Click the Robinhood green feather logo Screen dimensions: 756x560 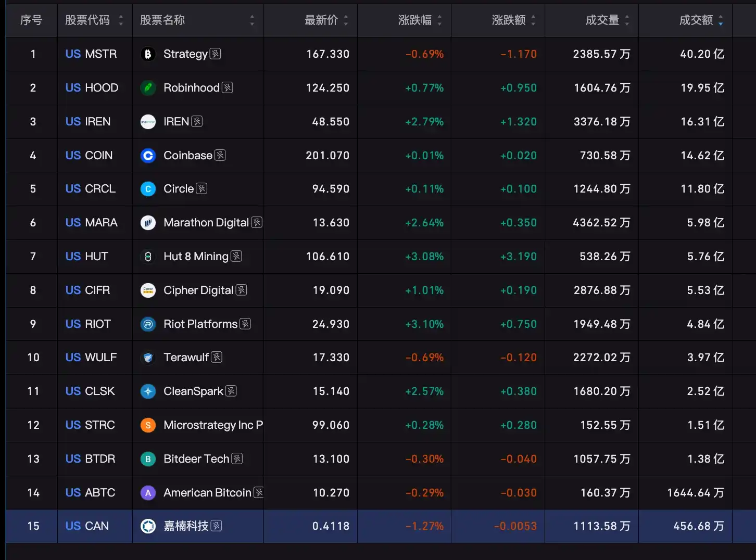(148, 88)
